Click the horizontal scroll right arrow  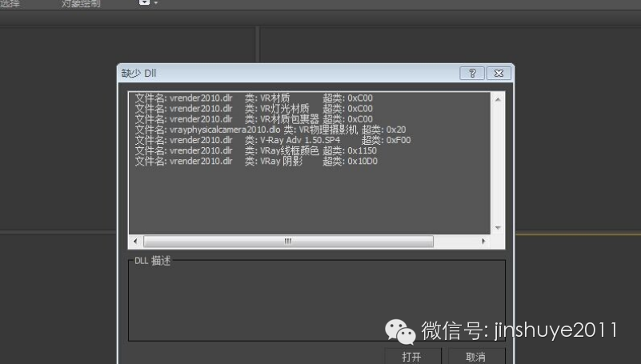coord(483,241)
